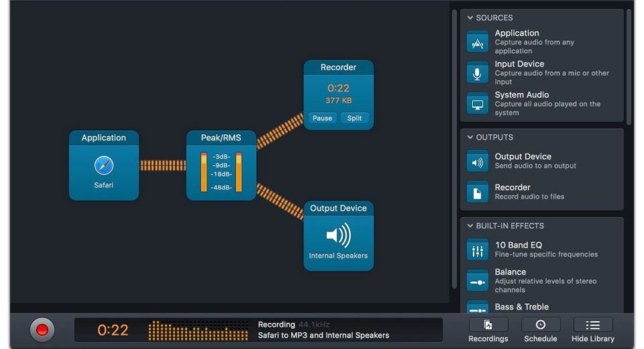Collapse the OUTPUTS section
644x349 pixels.
point(471,138)
